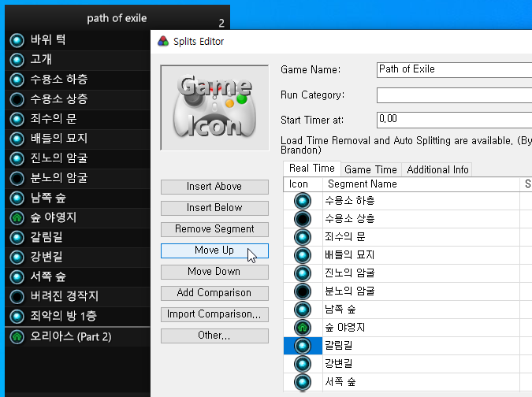Click the 갈림길 row in timer list
The height and width of the screenshot is (397, 532).
(x=78, y=237)
